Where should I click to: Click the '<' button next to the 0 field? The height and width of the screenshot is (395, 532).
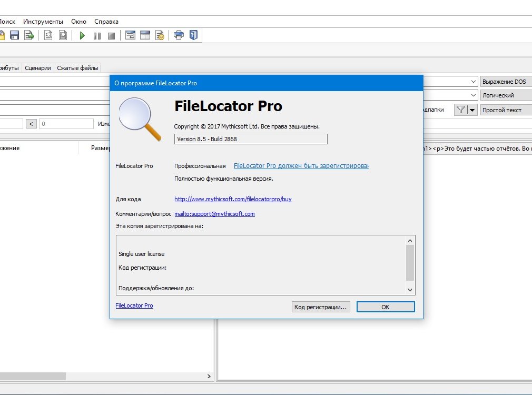tap(31, 124)
